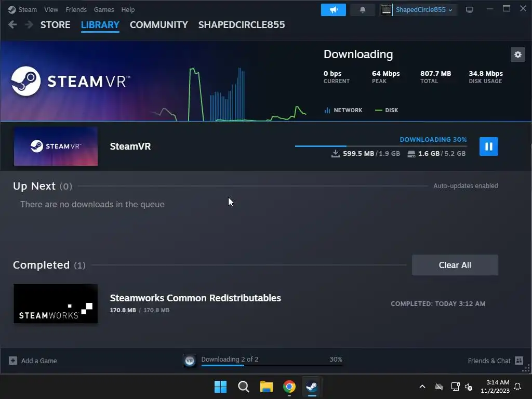
Task: Open the notifications bell in Steam
Action: pos(362,10)
